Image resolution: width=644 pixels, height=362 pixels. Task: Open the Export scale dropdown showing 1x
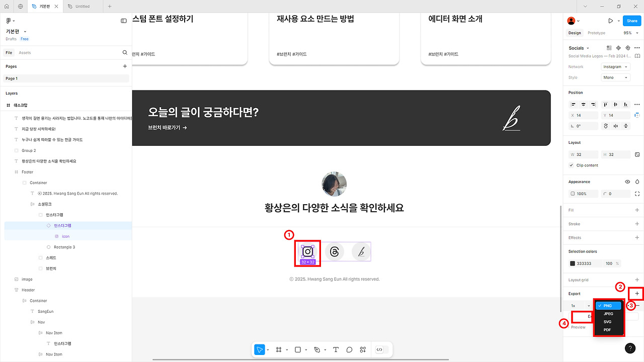pos(578,305)
